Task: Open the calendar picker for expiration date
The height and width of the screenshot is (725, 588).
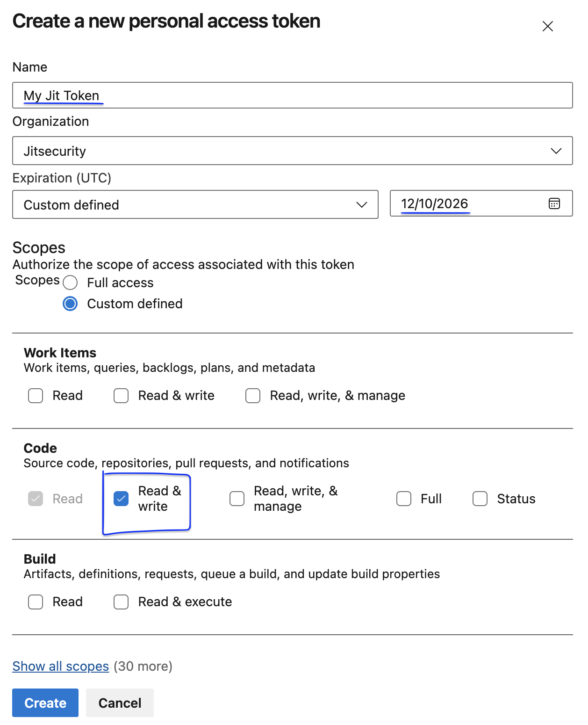Action: click(554, 203)
